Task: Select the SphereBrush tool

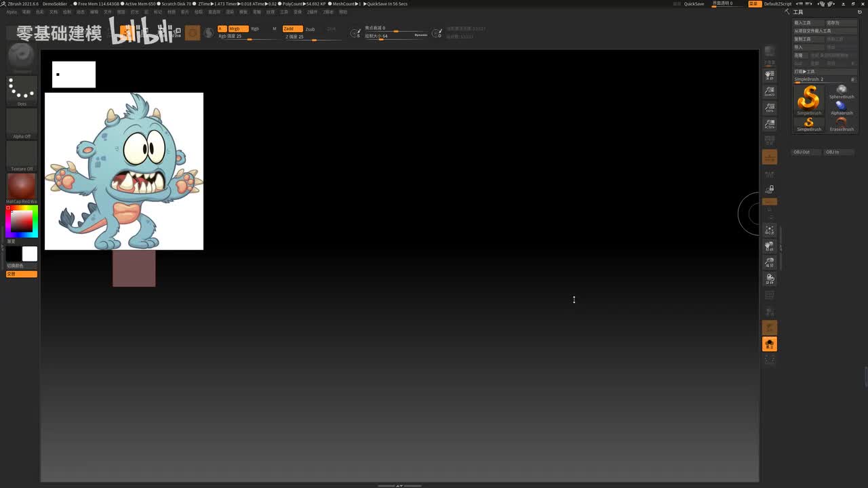Action: tap(842, 91)
